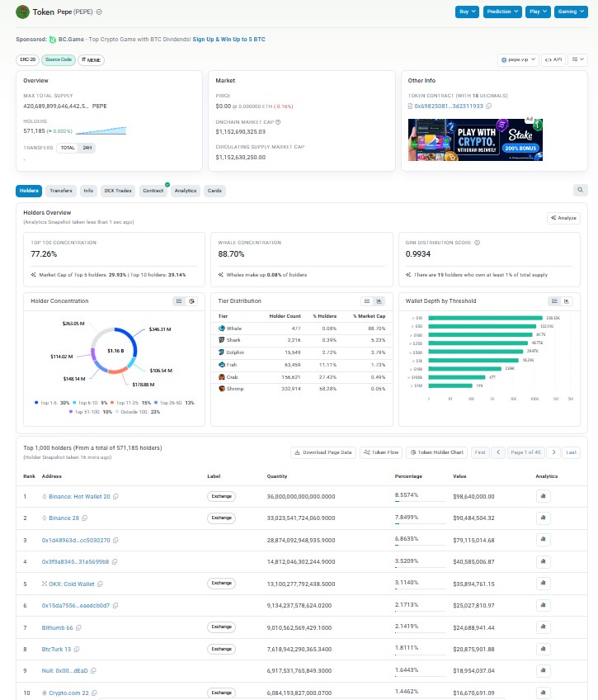Select the Contract tab
Screen dimensions: 598x700
tap(153, 191)
